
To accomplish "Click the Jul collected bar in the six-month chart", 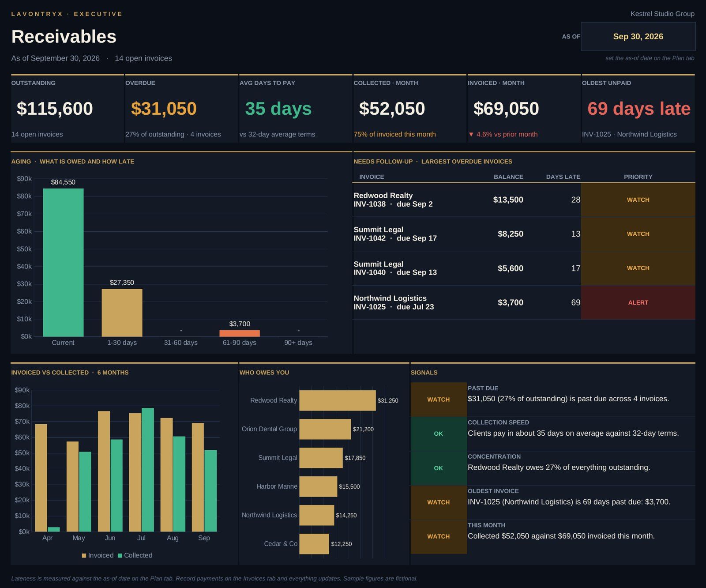I will click(148, 470).
